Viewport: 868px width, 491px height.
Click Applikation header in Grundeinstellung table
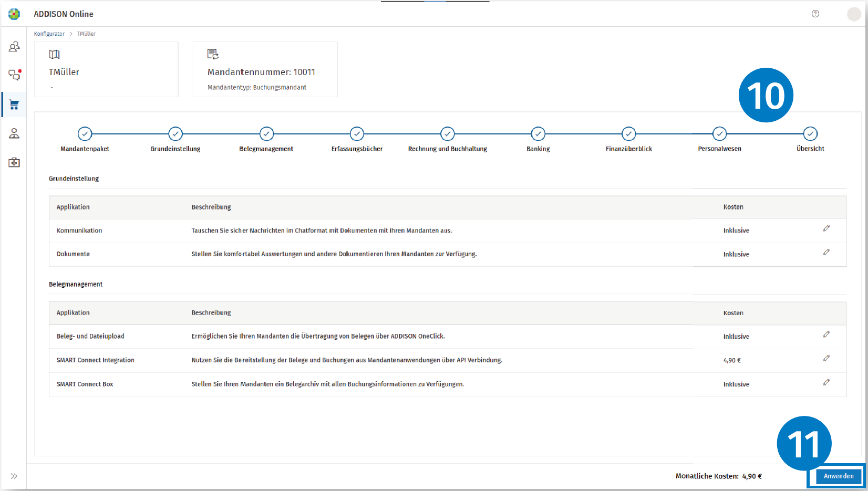(73, 207)
